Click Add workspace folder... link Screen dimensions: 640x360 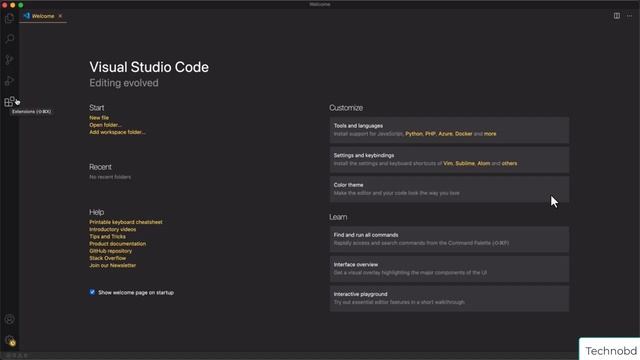[117, 132]
